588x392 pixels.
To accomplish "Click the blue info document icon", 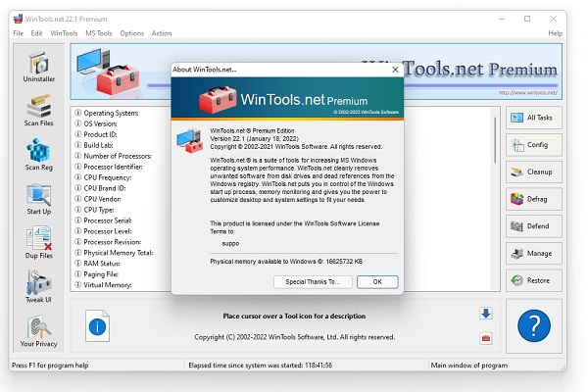I will coord(97,325).
